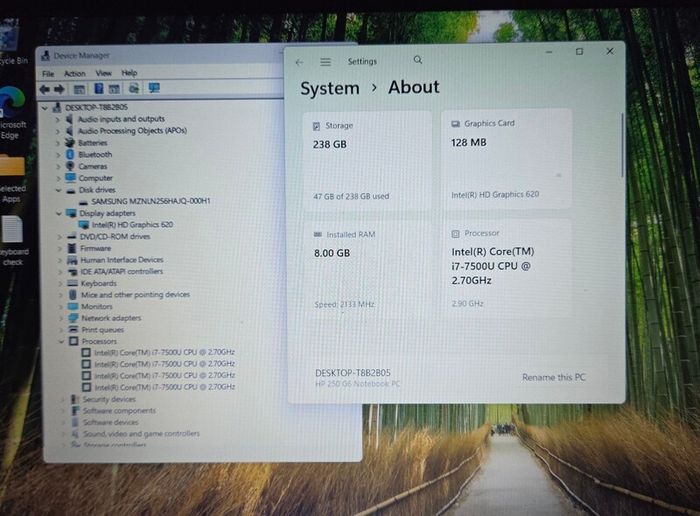
Task: Click '47 GB of 238 GB used' text
Action: pos(351,196)
